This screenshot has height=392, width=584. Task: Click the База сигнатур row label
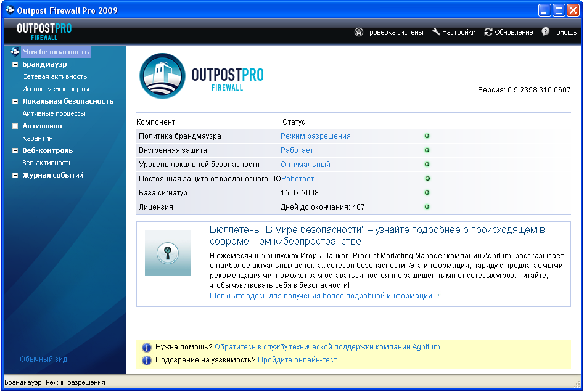click(163, 192)
